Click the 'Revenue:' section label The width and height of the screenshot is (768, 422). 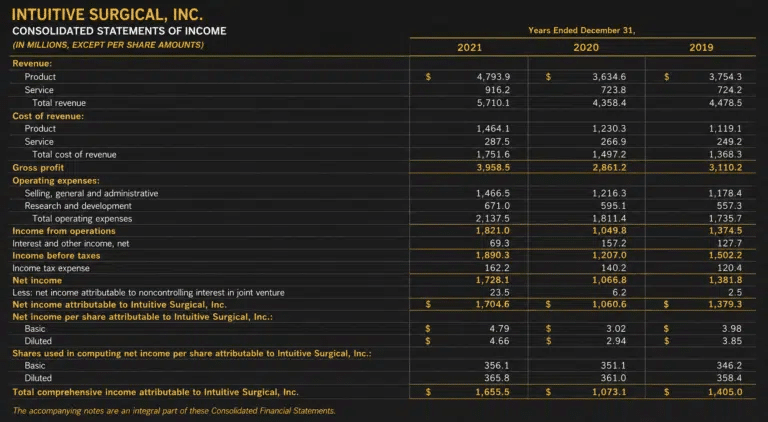coord(32,64)
